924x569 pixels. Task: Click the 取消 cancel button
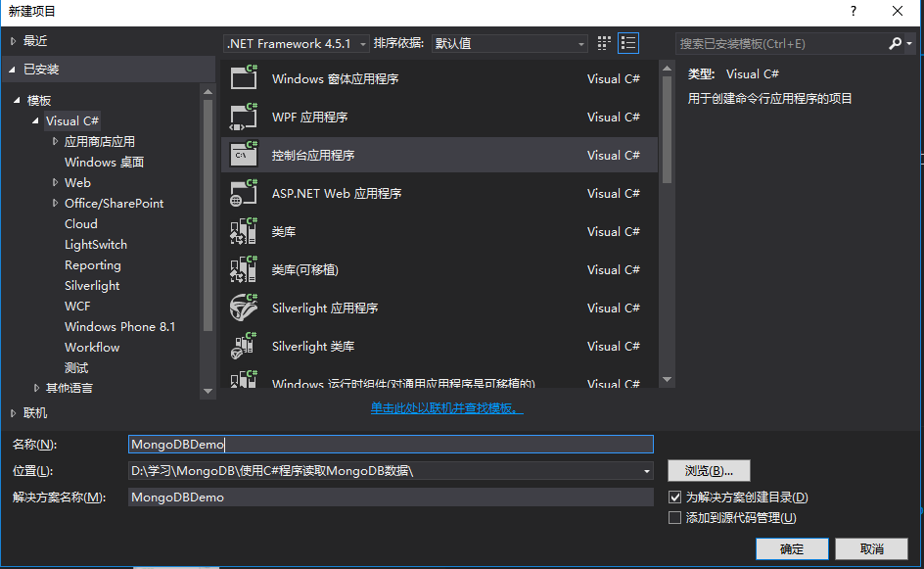(871, 549)
